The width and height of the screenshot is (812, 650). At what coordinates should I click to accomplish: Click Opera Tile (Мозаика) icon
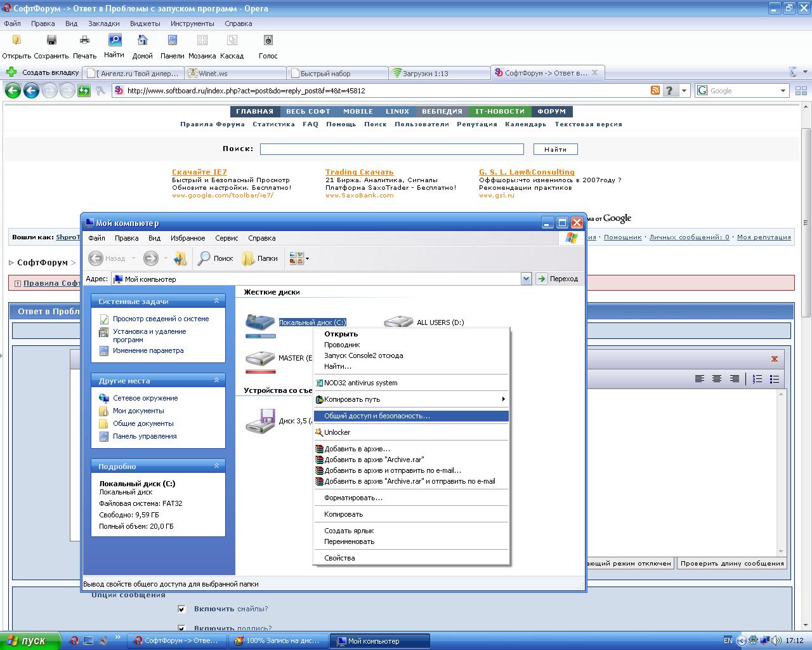(202, 41)
